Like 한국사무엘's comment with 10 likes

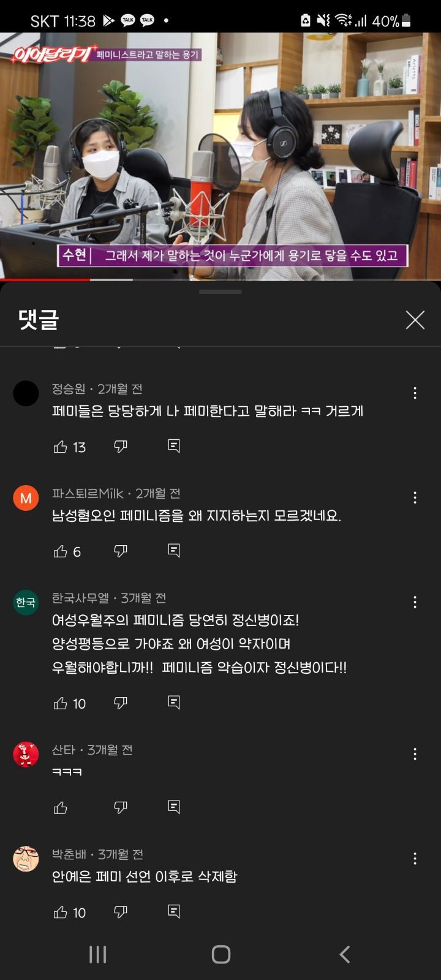click(x=60, y=703)
